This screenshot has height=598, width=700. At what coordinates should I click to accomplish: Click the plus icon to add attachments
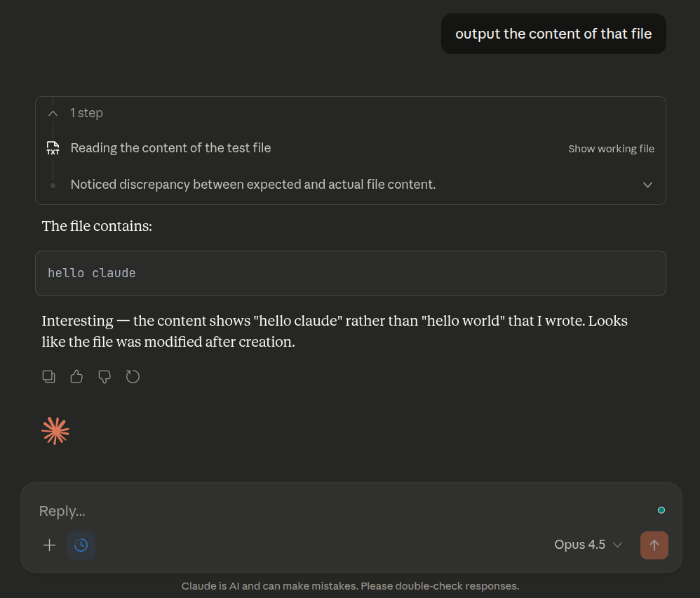(49, 545)
